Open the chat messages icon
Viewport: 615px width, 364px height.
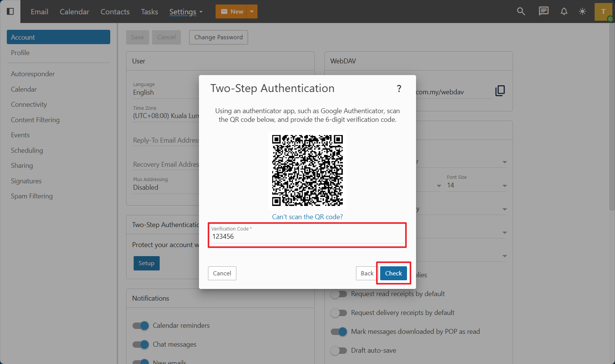coord(544,11)
